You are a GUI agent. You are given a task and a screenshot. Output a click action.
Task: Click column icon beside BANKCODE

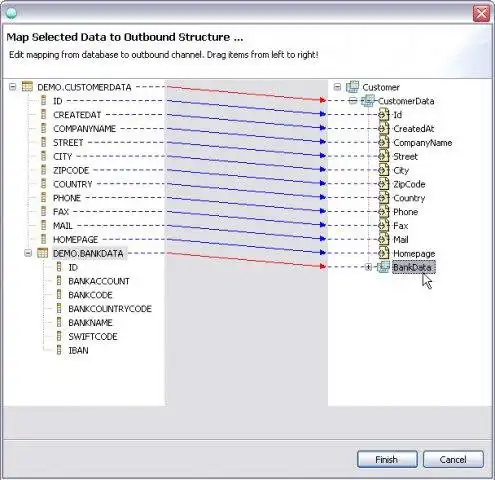59,295
